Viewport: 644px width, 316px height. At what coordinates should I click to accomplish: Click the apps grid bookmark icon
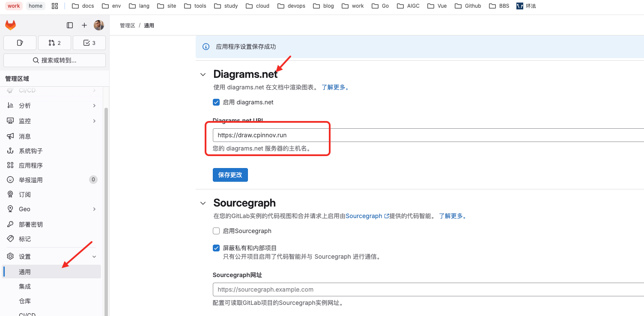(x=54, y=6)
